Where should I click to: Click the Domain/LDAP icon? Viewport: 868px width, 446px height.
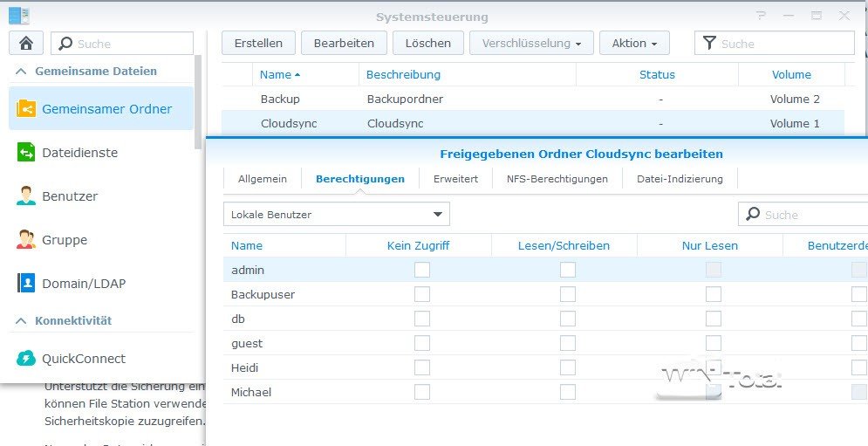point(26,284)
